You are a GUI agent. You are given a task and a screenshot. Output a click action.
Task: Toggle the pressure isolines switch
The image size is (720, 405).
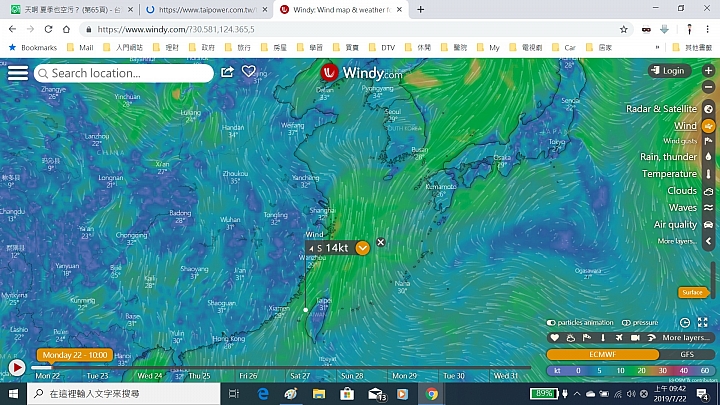coord(626,322)
